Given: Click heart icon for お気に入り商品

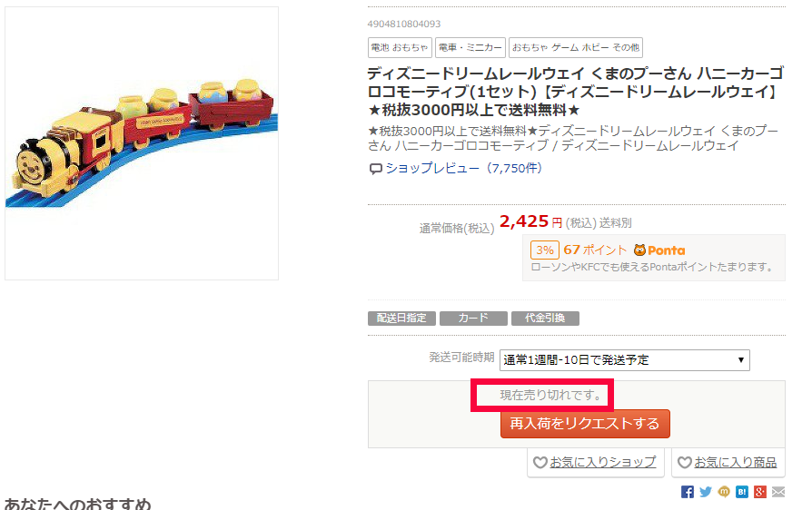Looking at the screenshot, I should 685,463.
